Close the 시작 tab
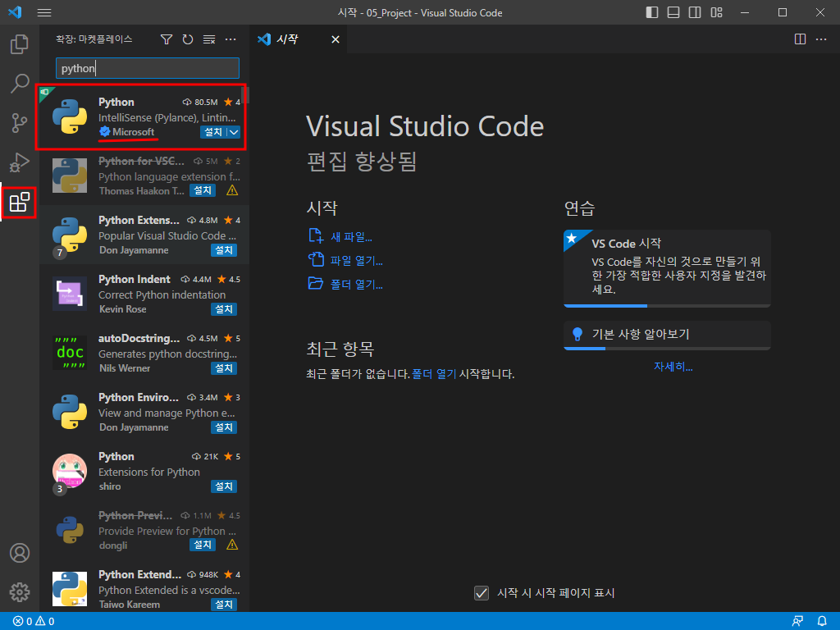This screenshot has height=630, width=840. point(336,39)
